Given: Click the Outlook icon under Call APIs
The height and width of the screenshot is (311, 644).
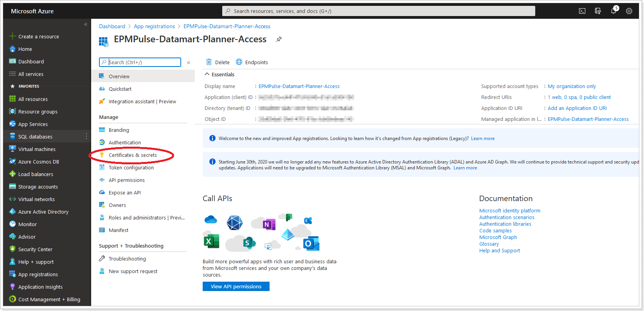Looking at the screenshot, I should coord(311,243).
